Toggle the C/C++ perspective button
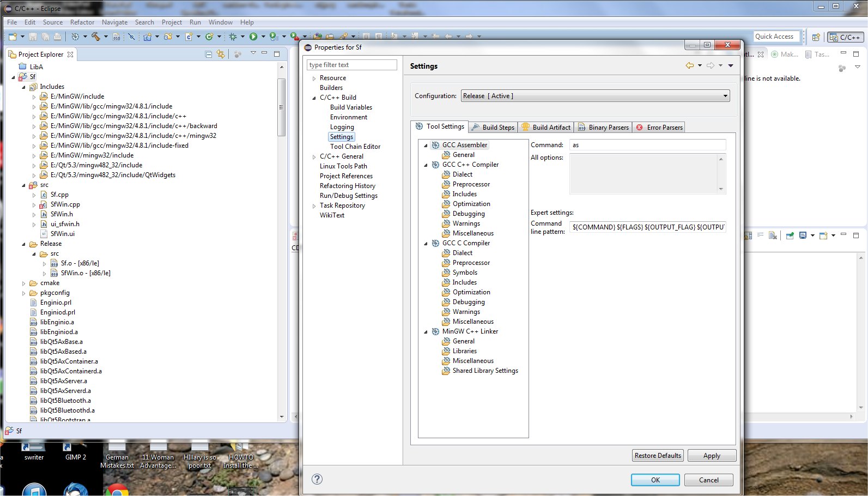 tap(845, 37)
